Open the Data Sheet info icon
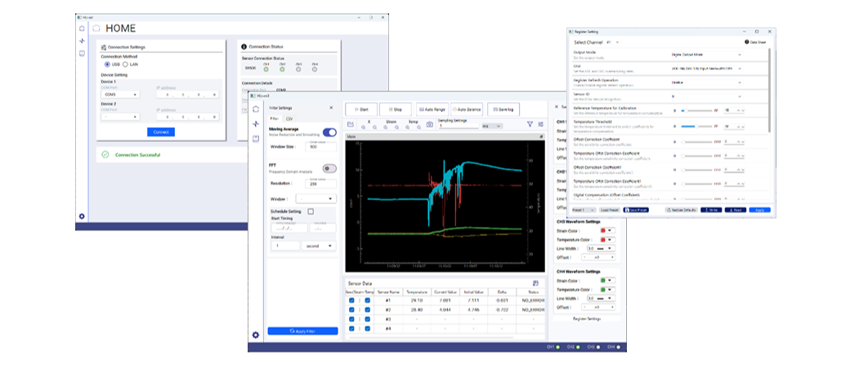The width and height of the screenshot is (868, 370). coord(745,42)
